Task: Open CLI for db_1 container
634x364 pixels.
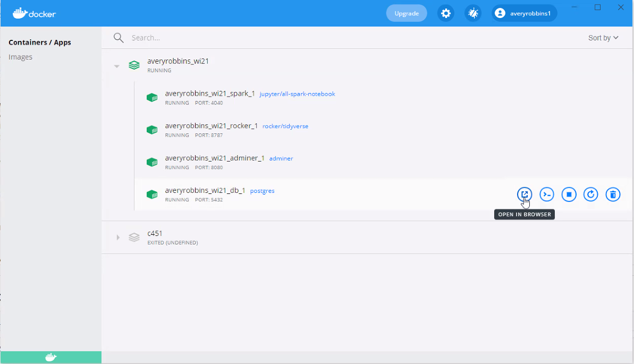Action: click(547, 194)
